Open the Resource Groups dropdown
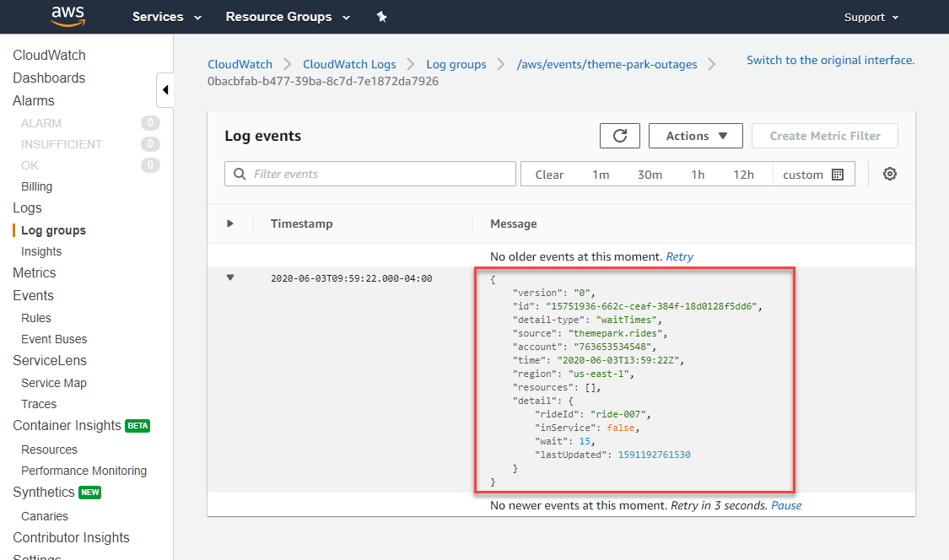This screenshot has width=949, height=560. 288,17
